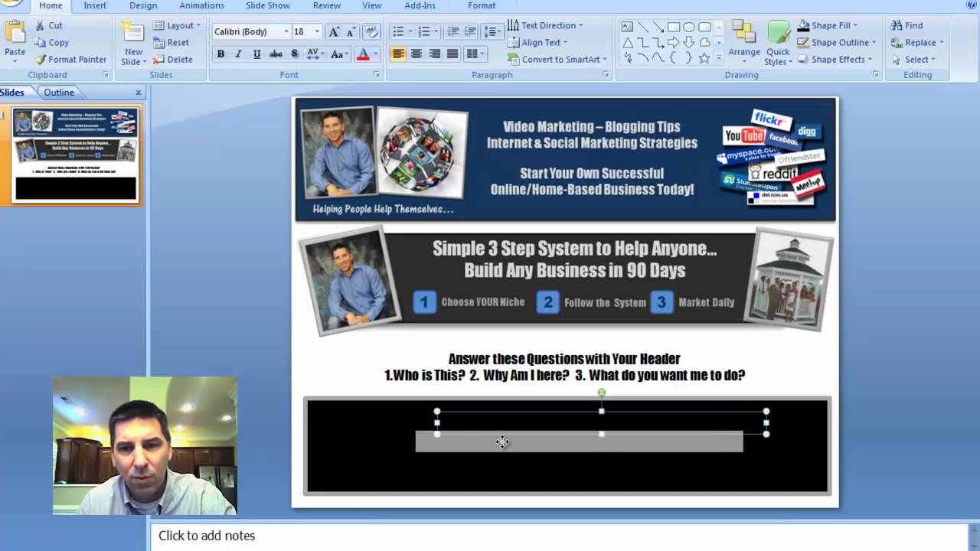Toggle Bold formatting
This screenshot has height=551, width=980.
coord(220,54)
